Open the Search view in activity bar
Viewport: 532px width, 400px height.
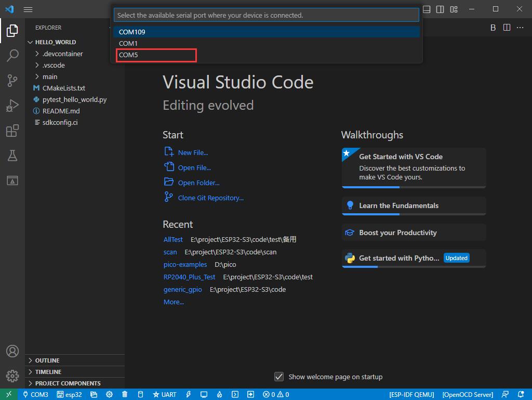(12, 55)
